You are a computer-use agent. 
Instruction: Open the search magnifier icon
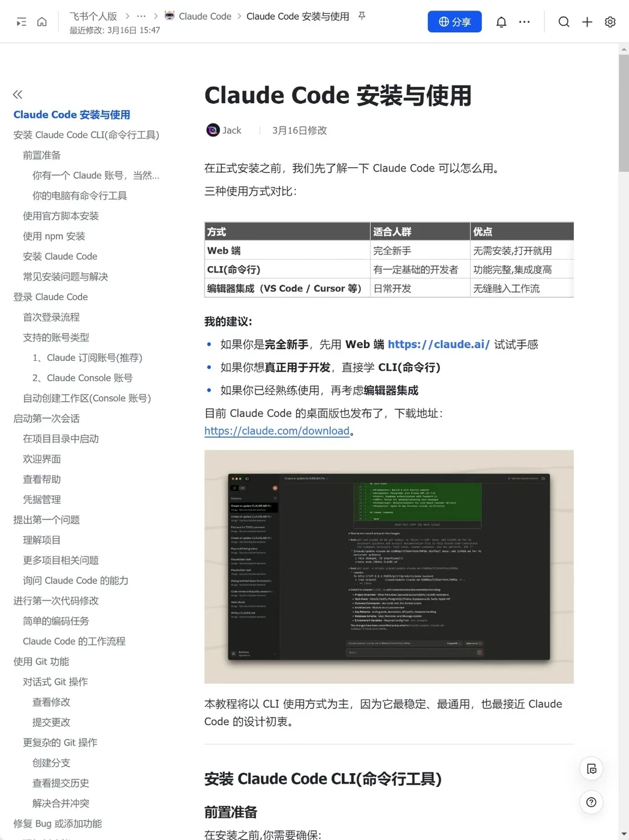564,22
